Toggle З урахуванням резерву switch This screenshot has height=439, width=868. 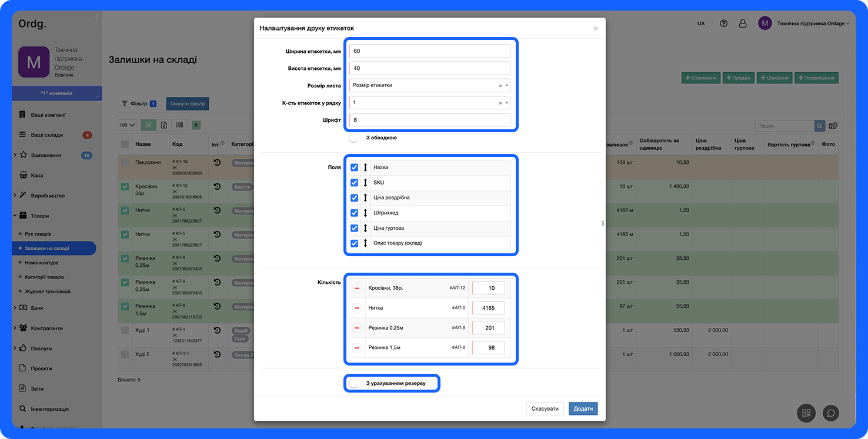click(x=355, y=384)
